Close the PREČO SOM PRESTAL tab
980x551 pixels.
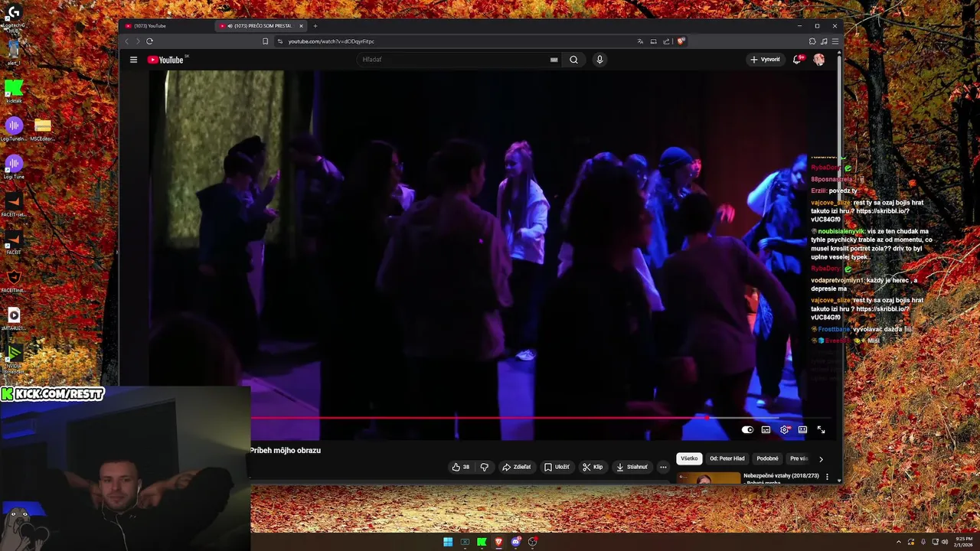pyautogui.click(x=301, y=26)
